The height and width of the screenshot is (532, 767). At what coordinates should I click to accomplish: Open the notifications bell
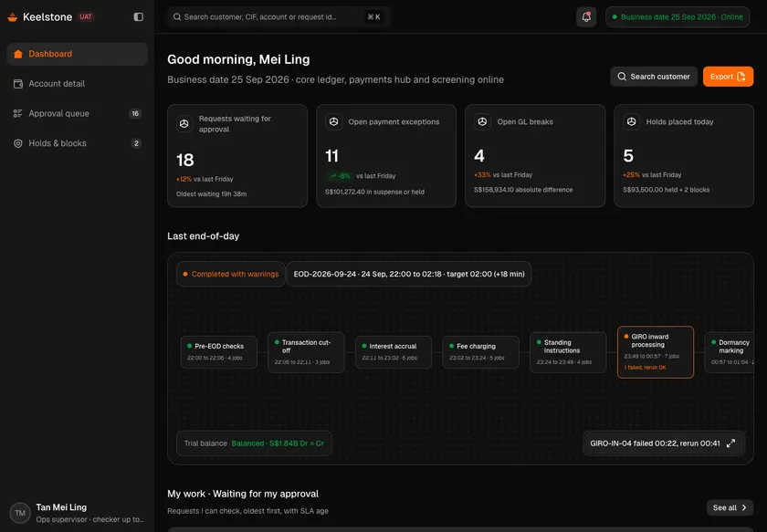(586, 17)
